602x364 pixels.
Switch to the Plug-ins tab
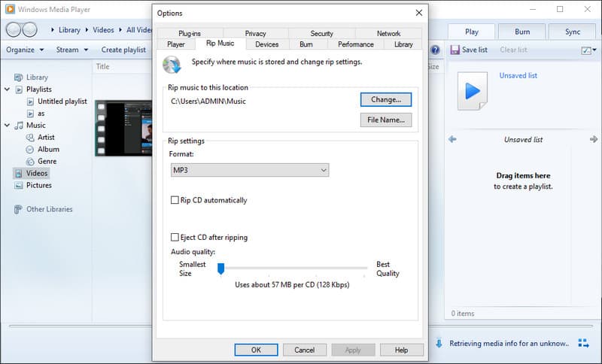click(190, 33)
